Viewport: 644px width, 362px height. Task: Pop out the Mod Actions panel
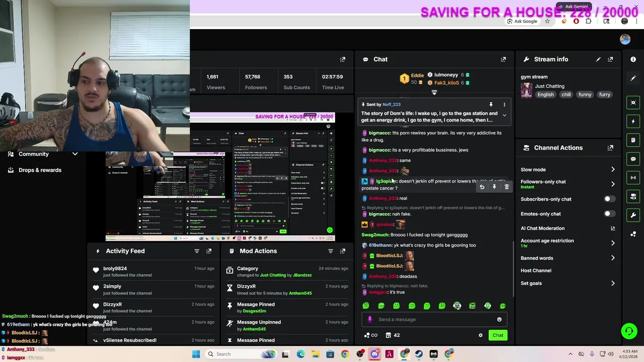click(x=343, y=251)
